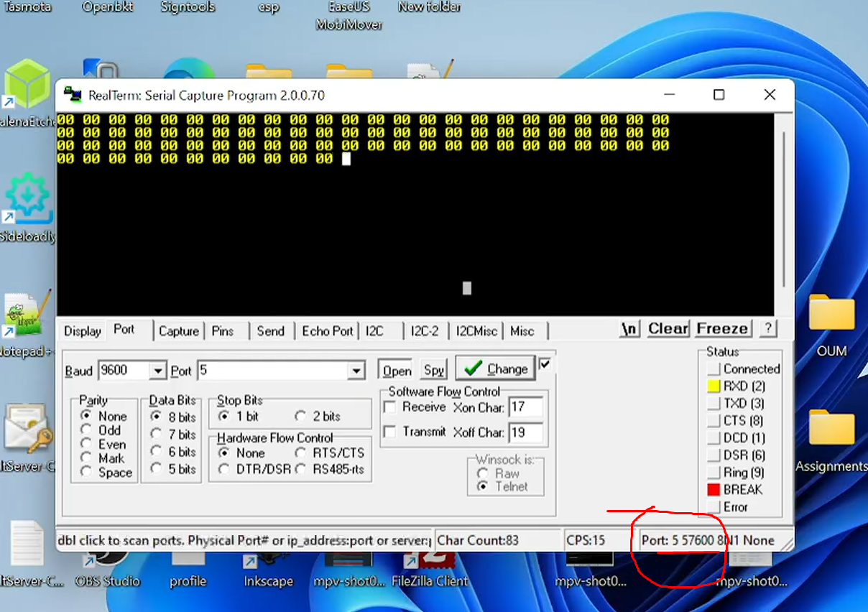Apply port settings with Change button
This screenshot has height=612, width=868.
click(496, 369)
